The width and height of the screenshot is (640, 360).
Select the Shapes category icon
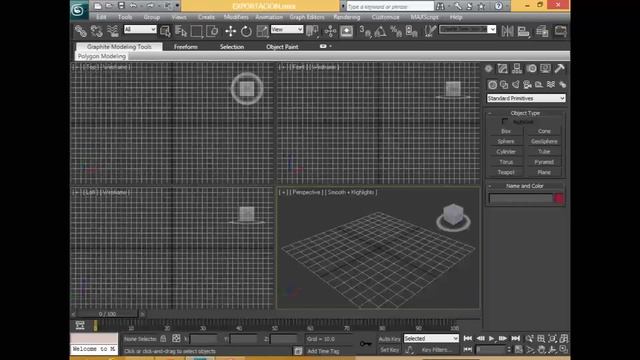pyautogui.click(x=504, y=84)
